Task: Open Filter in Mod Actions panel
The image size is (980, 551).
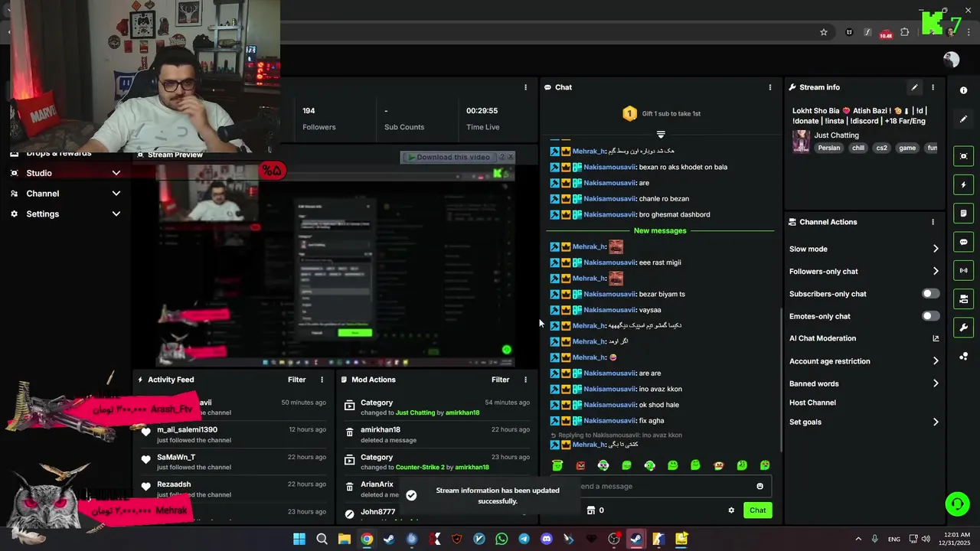Action: pyautogui.click(x=500, y=380)
